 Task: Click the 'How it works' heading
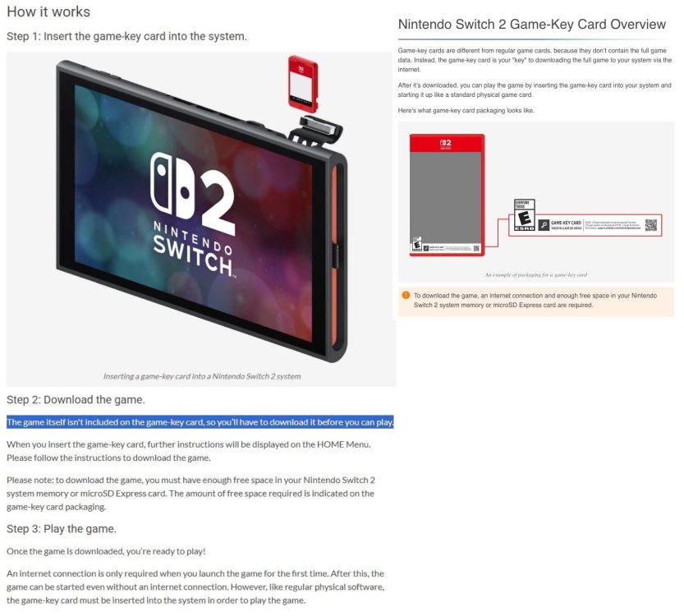48,11
